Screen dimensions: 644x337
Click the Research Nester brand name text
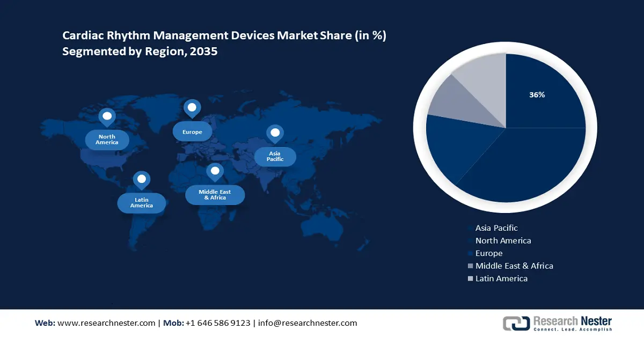click(572, 321)
